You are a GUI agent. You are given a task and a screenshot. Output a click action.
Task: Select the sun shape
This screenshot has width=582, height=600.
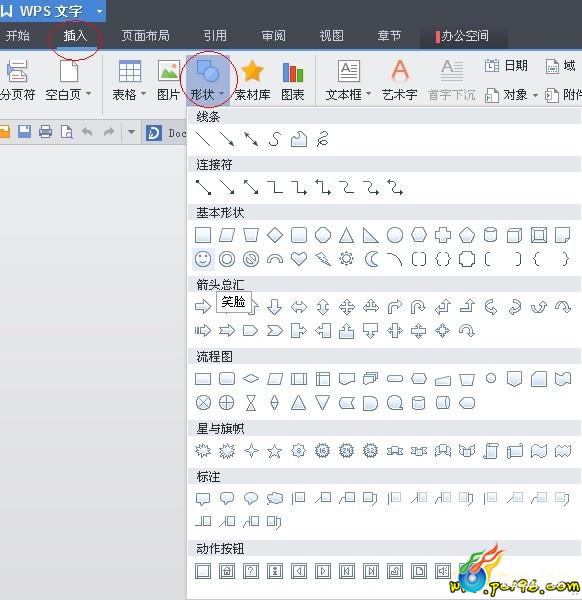pos(347,259)
